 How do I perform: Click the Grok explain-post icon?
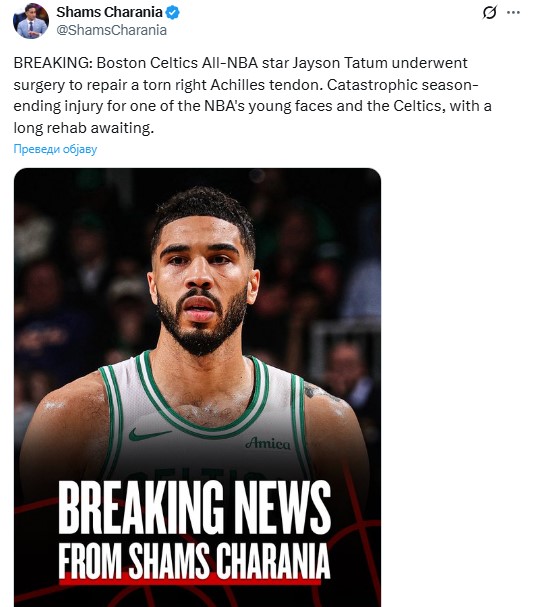click(489, 13)
